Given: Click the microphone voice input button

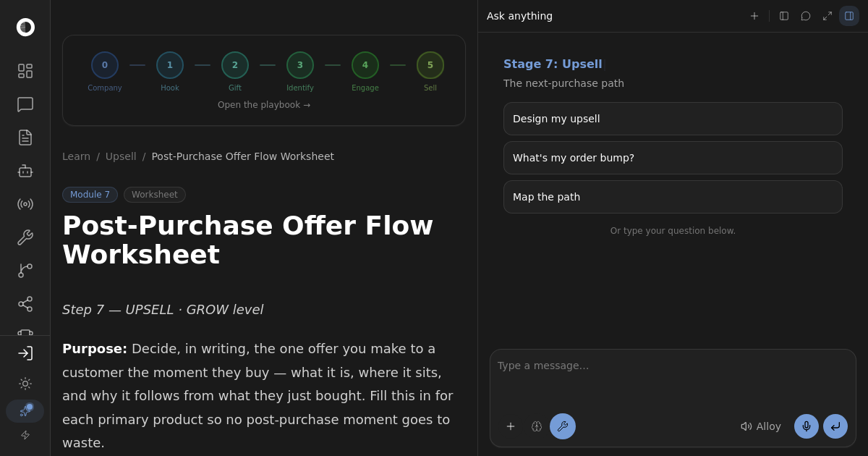Looking at the screenshot, I should click(x=807, y=426).
